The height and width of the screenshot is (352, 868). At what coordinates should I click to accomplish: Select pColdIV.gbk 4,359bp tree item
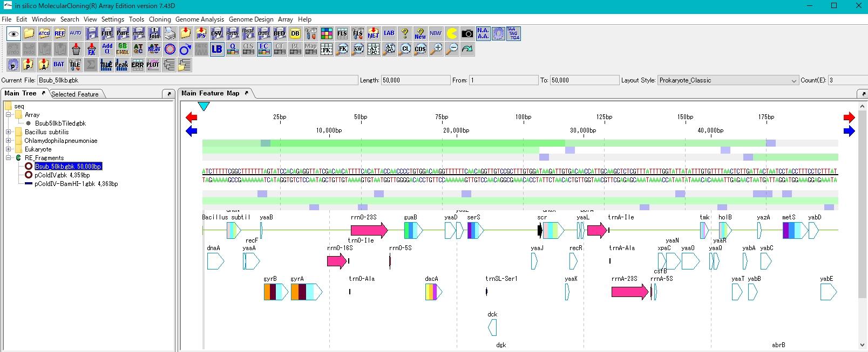[62, 175]
